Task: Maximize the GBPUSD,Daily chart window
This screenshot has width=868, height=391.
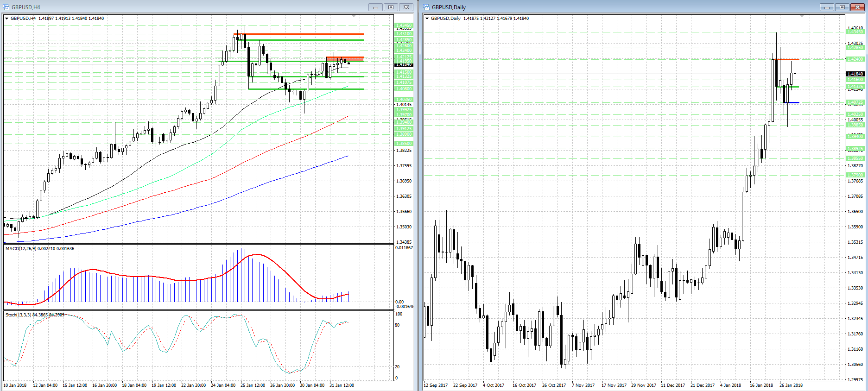Action: [x=842, y=7]
